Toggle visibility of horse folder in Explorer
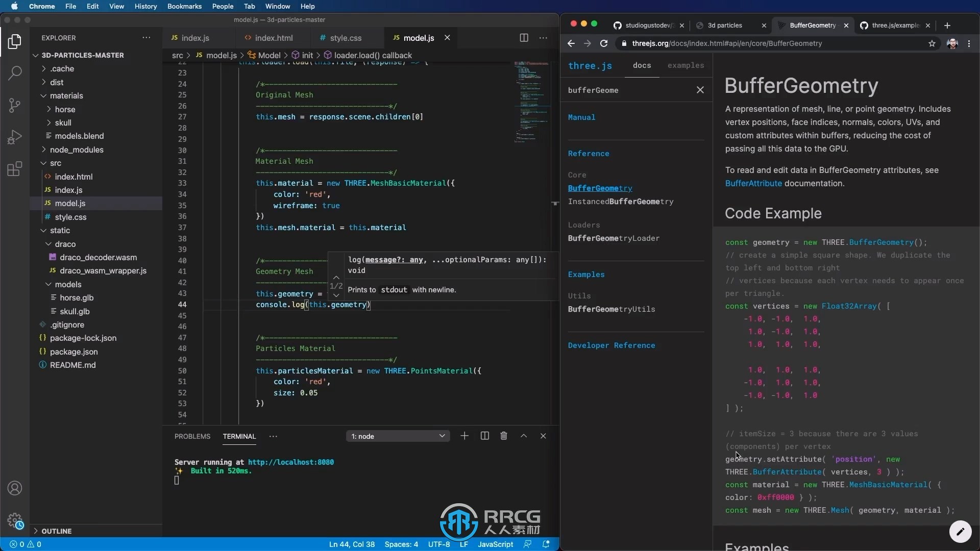 (65, 108)
